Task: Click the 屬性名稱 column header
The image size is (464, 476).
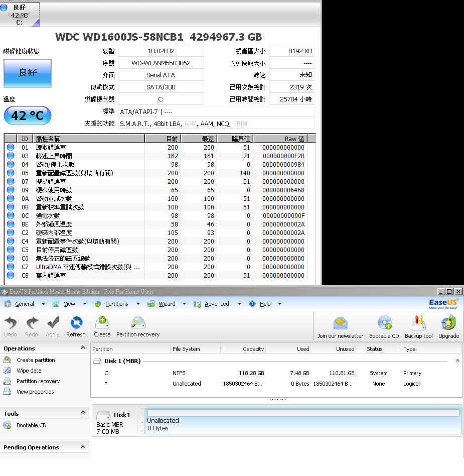Action: [89, 139]
